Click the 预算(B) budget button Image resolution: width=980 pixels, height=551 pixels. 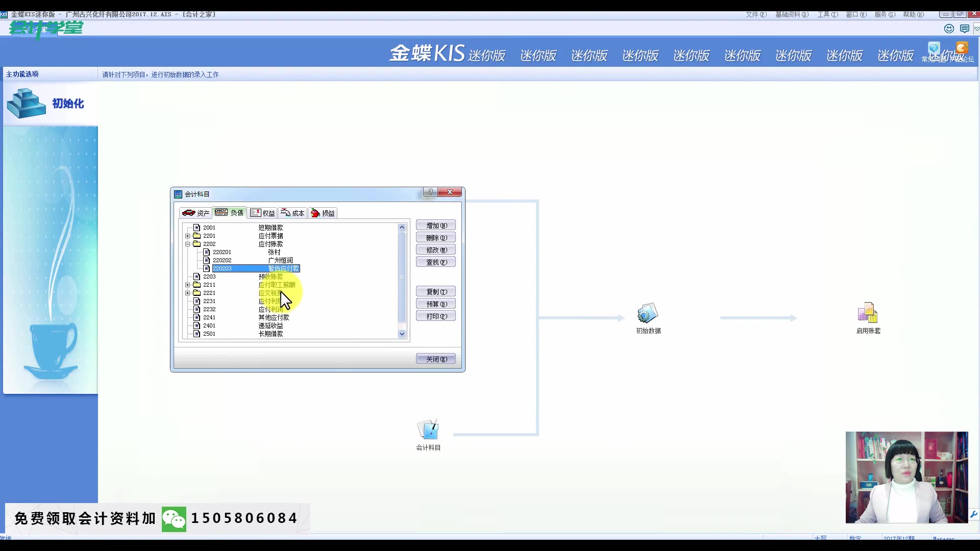pyautogui.click(x=436, y=304)
